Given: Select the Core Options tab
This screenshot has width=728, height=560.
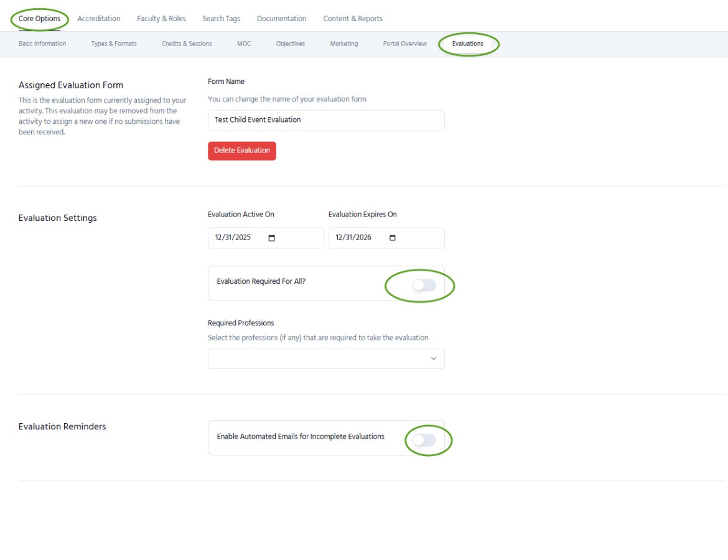Looking at the screenshot, I should tap(40, 19).
